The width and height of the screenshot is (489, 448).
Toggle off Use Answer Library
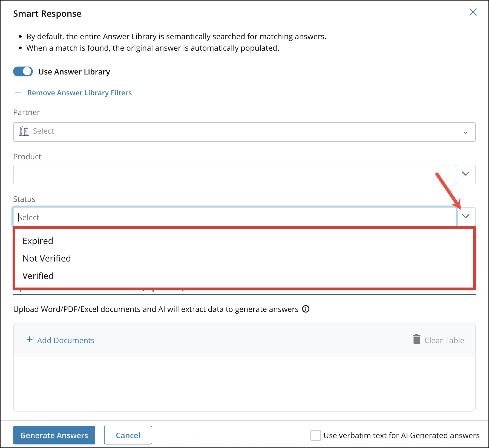[23, 71]
